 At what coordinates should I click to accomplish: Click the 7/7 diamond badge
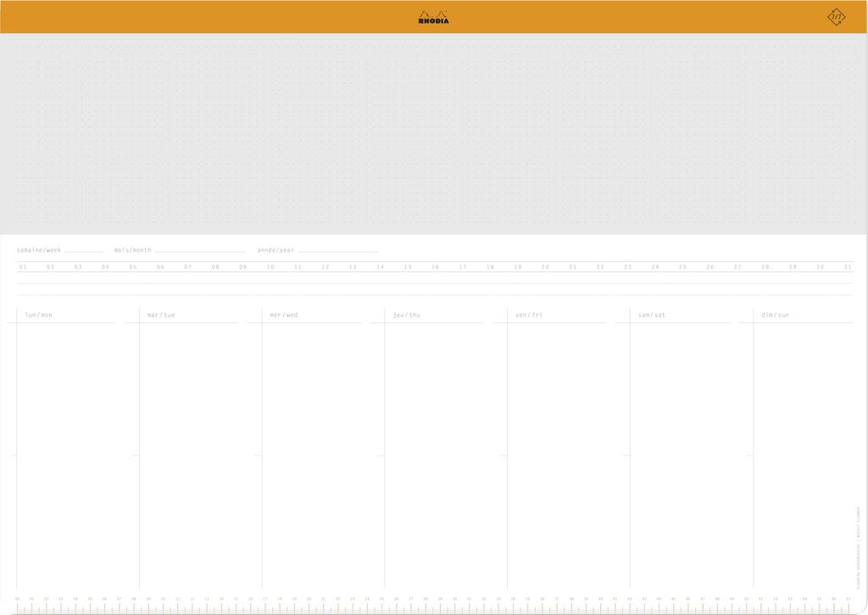point(837,17)
